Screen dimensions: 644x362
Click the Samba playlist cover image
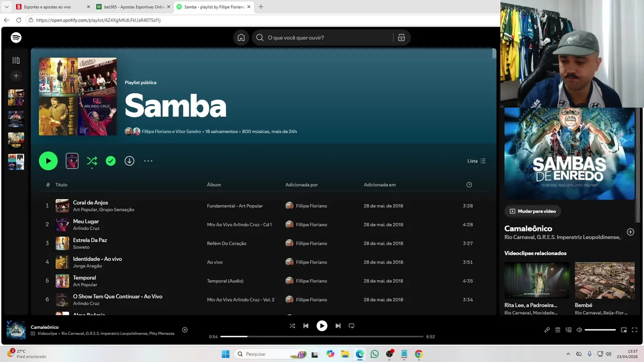point(78,97)
